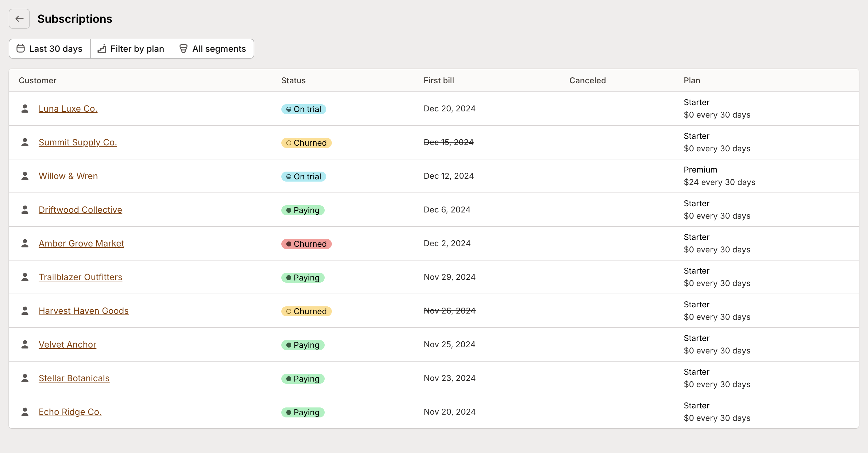Click the Customer column header
The width and height of the screenshot is (868, 453).
(x=37, y=80)
